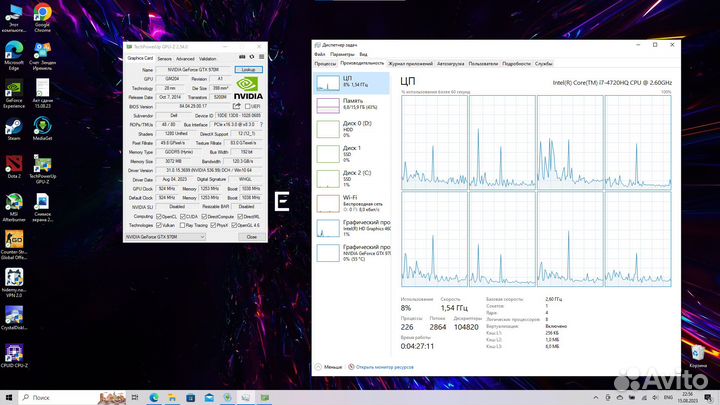Click GPU-Z refresh icon
The image size is (720, 405).
[x=252, y=57]
